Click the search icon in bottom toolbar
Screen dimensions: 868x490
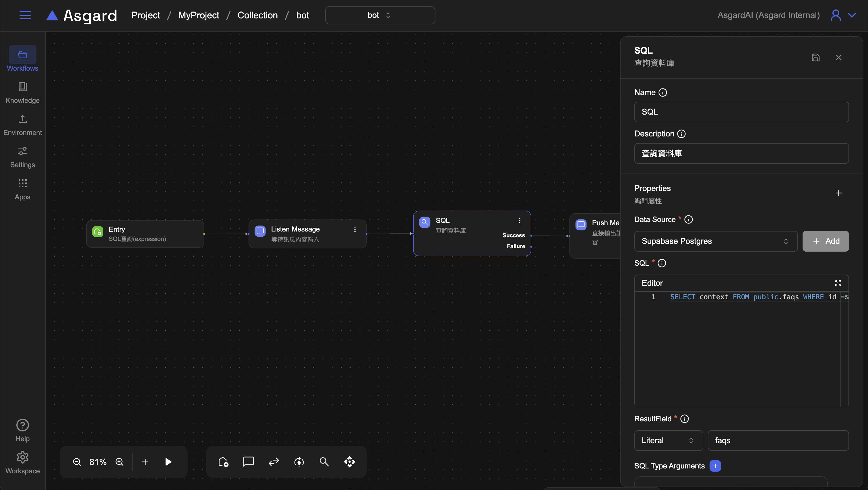(x=324, y=462)
